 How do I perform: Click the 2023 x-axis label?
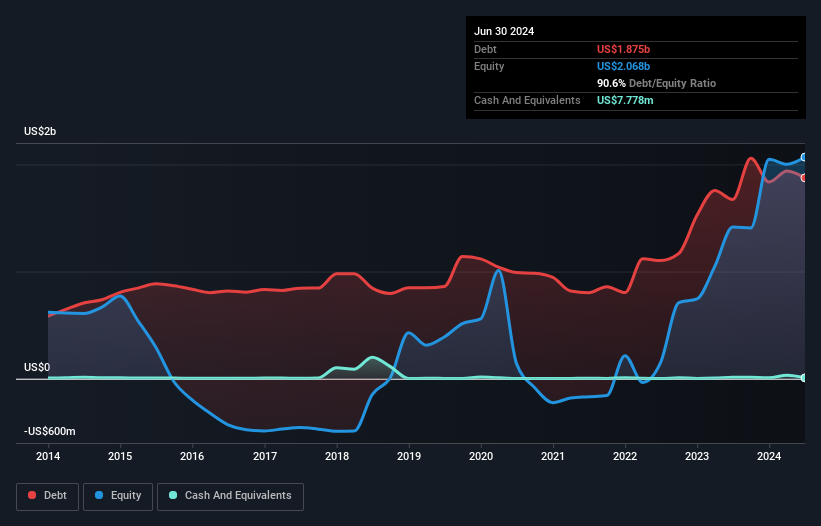(697, 456)
